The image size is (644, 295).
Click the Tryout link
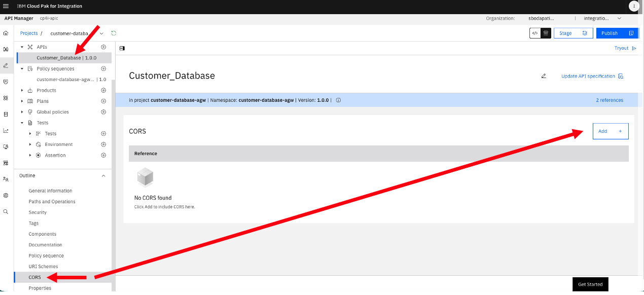click(x=625, y=48)
